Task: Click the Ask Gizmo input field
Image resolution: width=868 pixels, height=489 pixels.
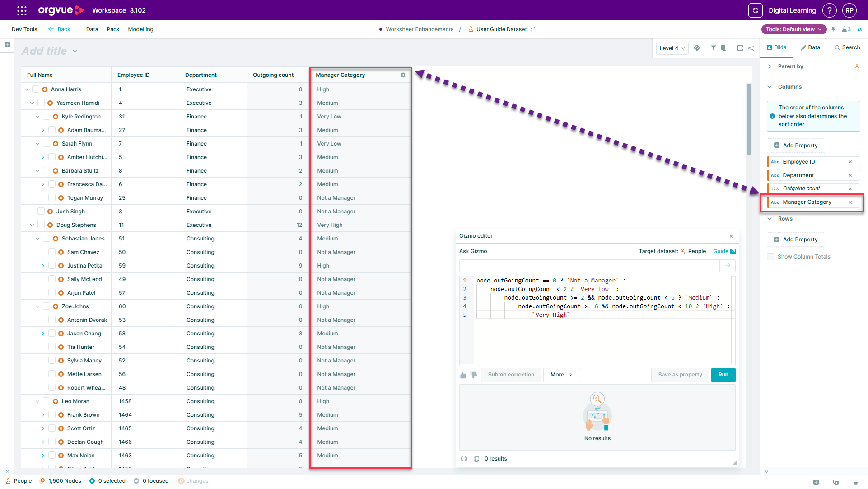Action: coord(589,266)
